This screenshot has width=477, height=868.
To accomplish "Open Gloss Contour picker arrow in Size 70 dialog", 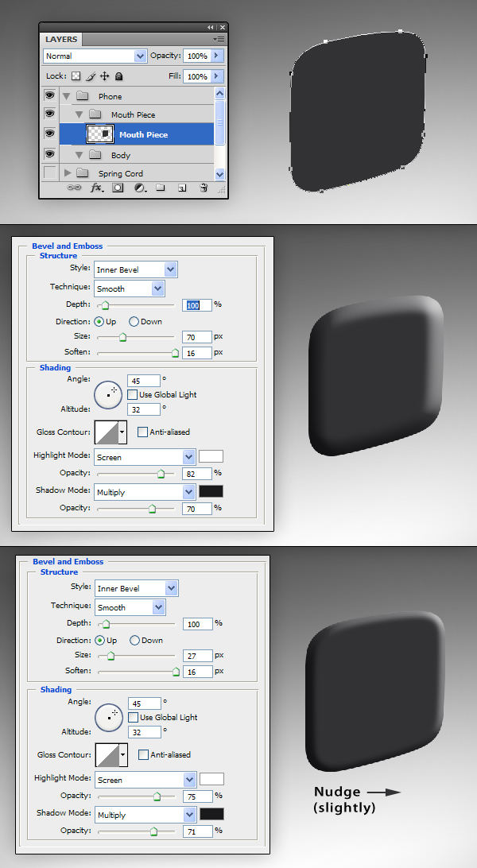I will pyautogui.click(x=122, y=432).
